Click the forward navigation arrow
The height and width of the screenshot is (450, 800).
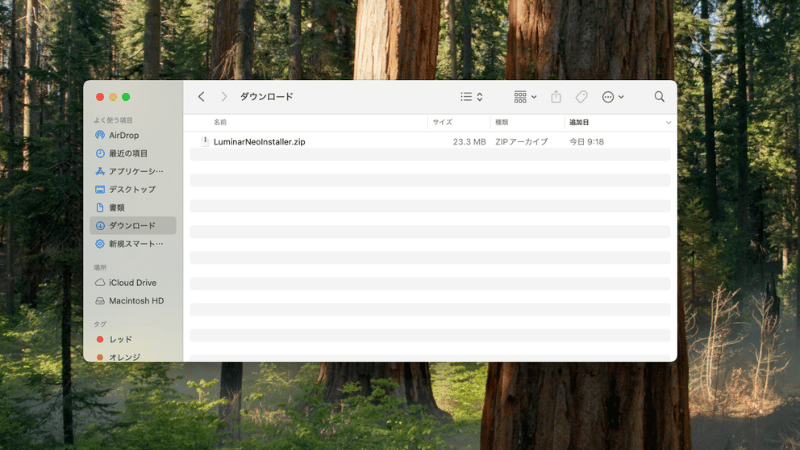tap(223, 97)
